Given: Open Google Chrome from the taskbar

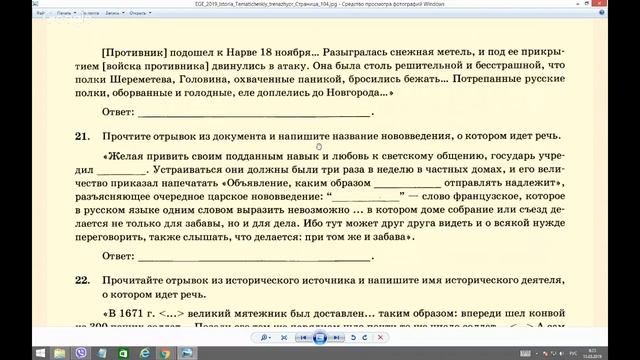Looking at the screenshot, I should pos(165,353).
